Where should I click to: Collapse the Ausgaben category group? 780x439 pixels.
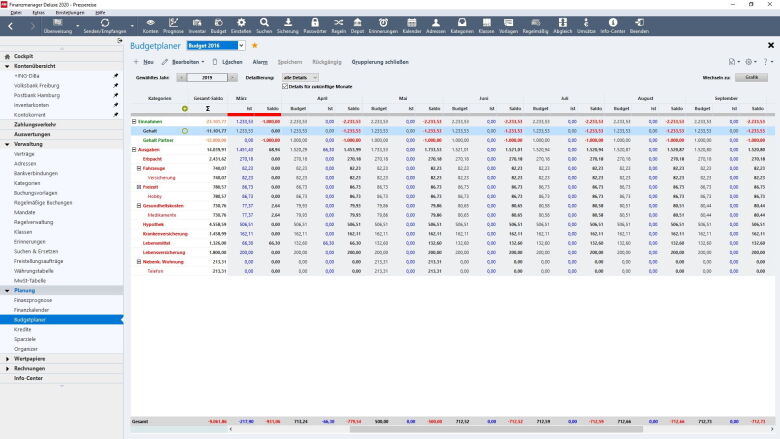tap(134, 149)
